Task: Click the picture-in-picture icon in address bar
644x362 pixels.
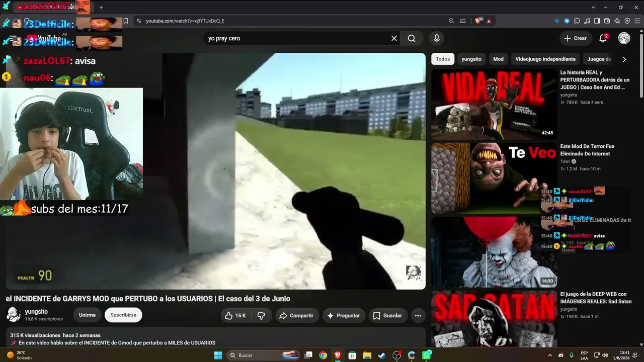Action: pos(463,21)
